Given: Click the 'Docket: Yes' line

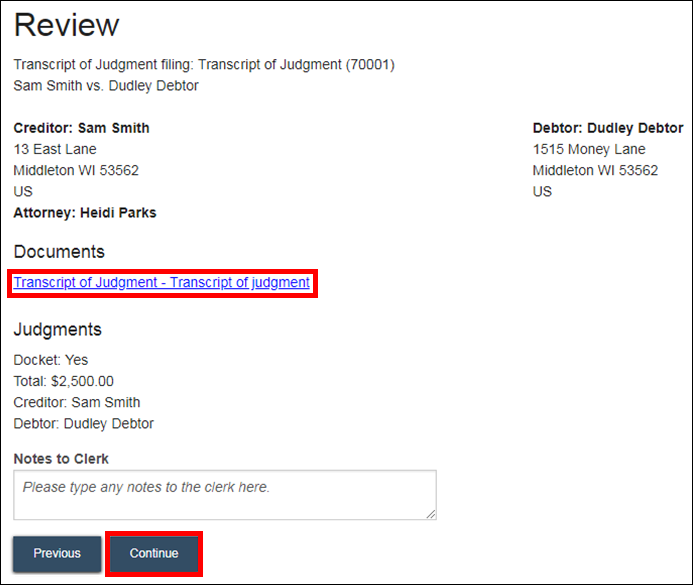Looking at the screenshot, I should (51, 360).
